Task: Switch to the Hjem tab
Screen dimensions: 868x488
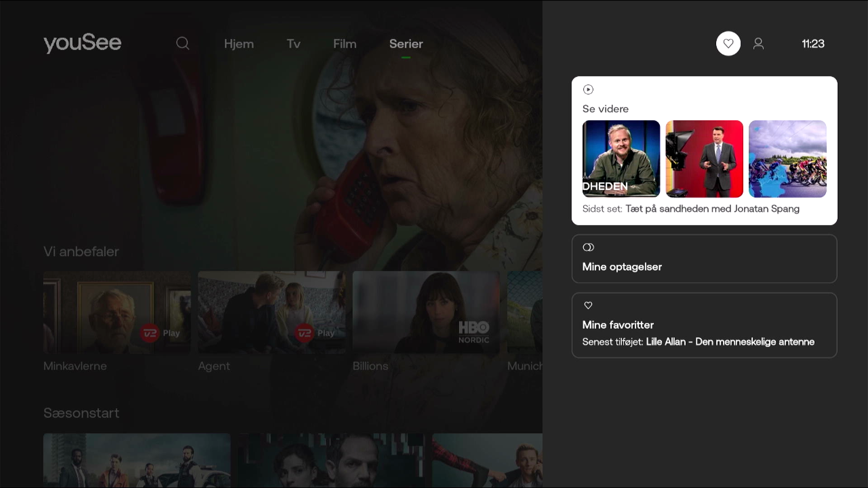Action: click(x=239, y=44)
